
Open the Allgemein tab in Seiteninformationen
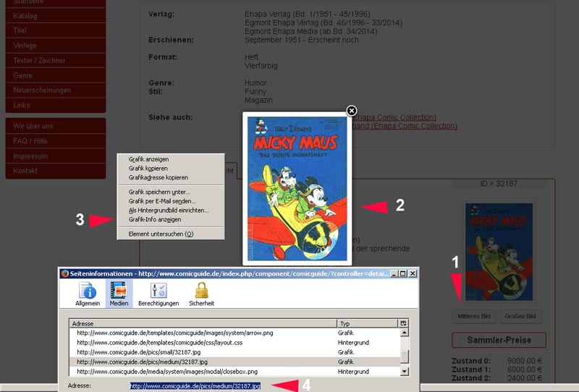click(88, 294)
